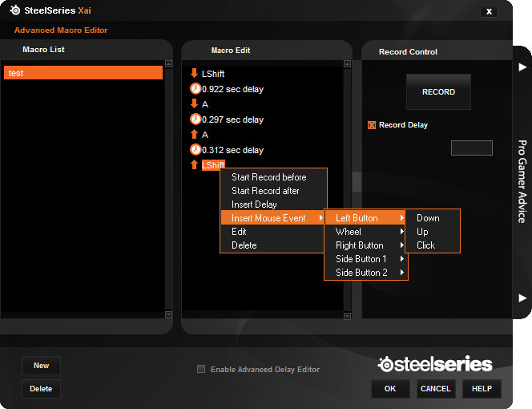The width and height of the screenshot is (532, 409).
Task: Click Macro List scrollbar down arrow
Action: click(168, 314)
